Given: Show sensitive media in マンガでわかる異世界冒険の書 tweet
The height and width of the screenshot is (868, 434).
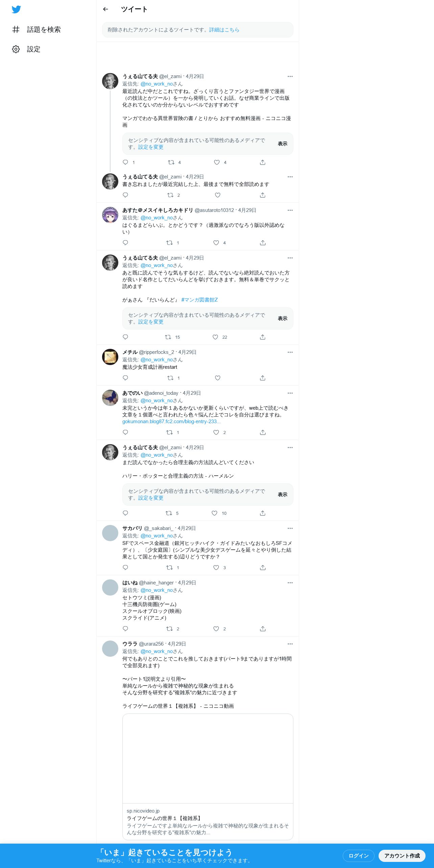Looking at the screenshot, I should click(x=283, y=144).
